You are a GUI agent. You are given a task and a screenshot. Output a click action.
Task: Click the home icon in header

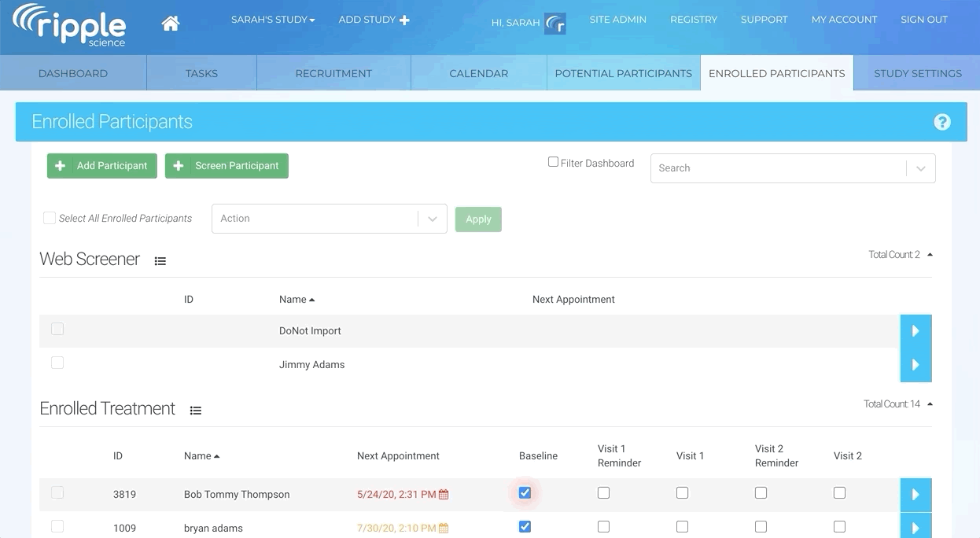point(170,23)
